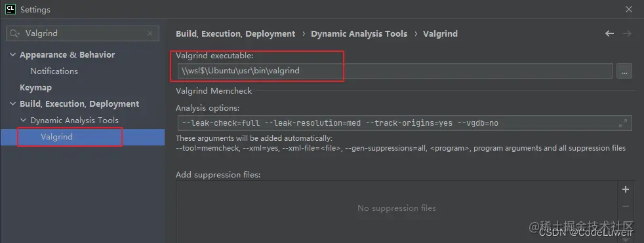Select Notifications in the settings tree
Screen dimensions: 644x243
click(x=54, y=71)
